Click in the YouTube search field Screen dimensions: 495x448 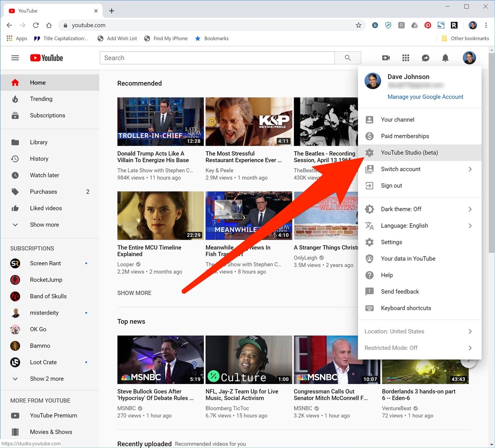pyautogui.click(x=217, y=58)
